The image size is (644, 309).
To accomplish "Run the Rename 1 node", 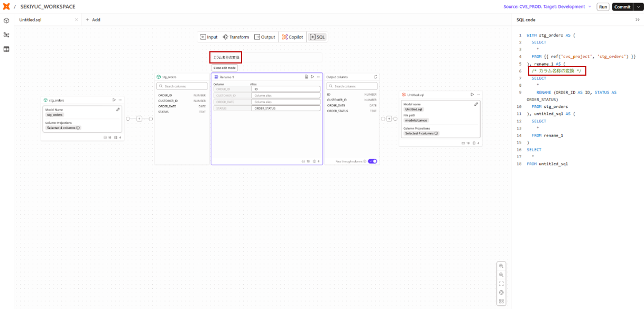I will (x=312, y=77).
